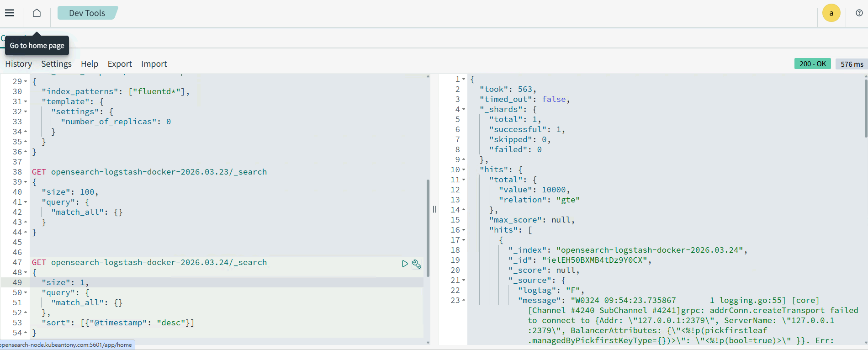Viewport: 868px width, 350px height.
Task: Open the Help menu item
Action: [90, 64]
